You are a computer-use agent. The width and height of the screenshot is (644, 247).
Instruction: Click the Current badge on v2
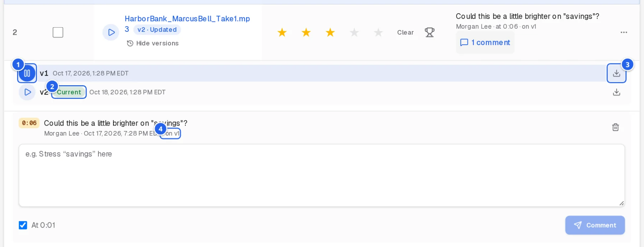(x=69, y=92)
